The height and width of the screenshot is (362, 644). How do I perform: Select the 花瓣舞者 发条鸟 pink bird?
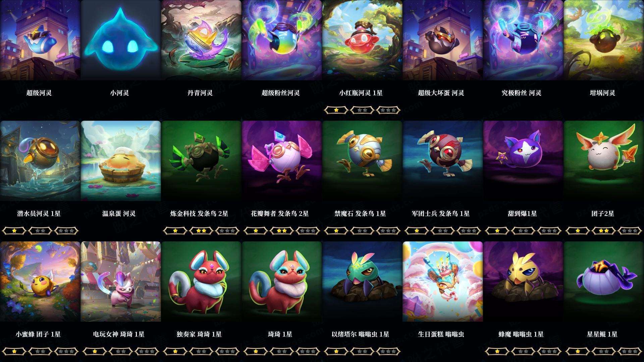pyautogui.click(x=281, y=161)
